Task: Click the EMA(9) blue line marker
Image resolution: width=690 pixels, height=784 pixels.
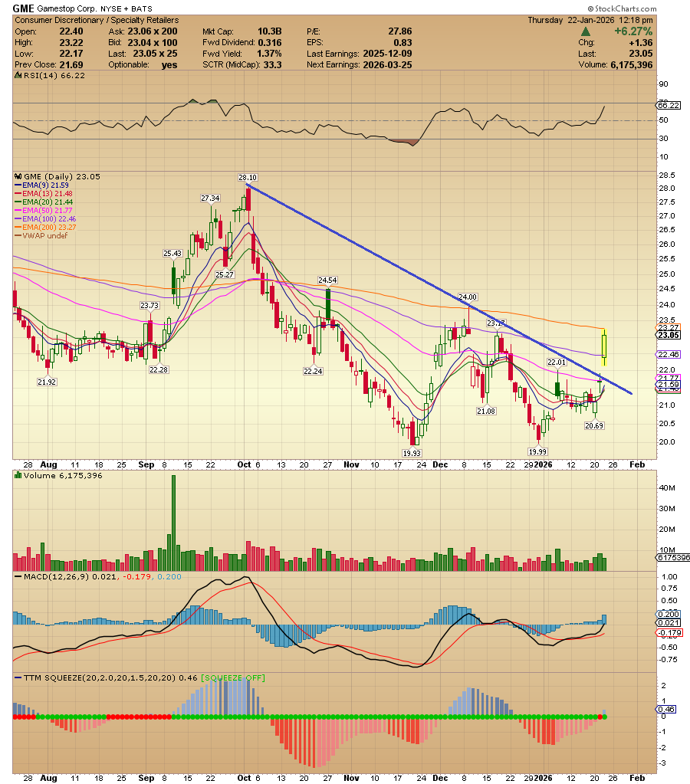Action: click(17, 185)
